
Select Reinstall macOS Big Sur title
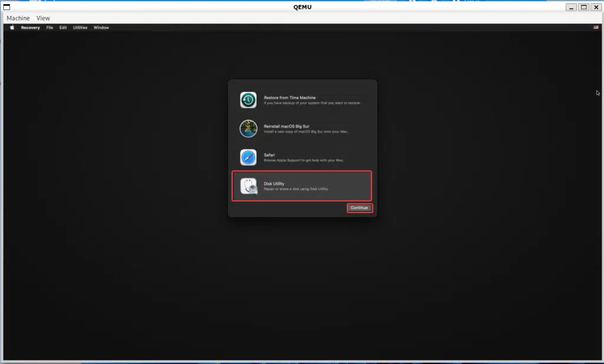pyautogui.click(x=287, y=126)
